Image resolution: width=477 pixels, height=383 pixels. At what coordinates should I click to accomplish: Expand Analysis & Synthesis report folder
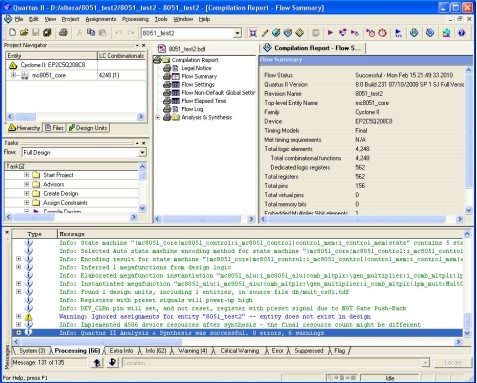point(158,117)
